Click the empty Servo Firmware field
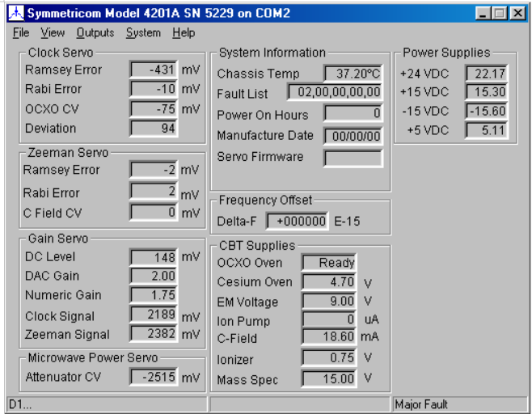Viewport: 532px width, 414px height. click(x=353, y=157)
